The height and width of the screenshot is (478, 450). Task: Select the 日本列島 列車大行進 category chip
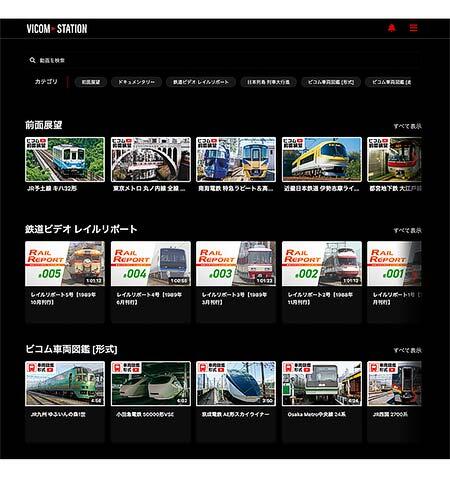[268, 82]
